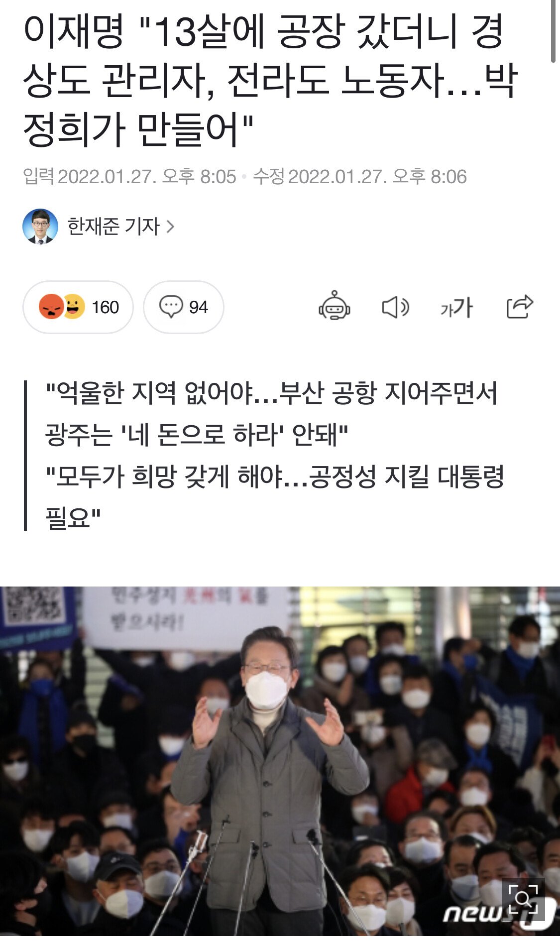Tap the 수정 2022.01.27 modified timestamp

click(360, 177)
